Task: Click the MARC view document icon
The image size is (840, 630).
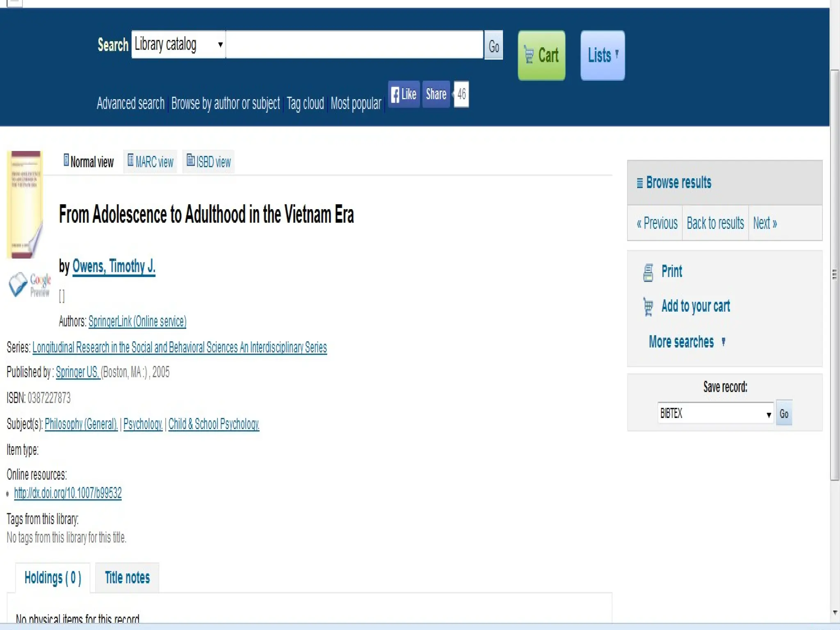Action: pyautogui.click(x=130, y=160)
